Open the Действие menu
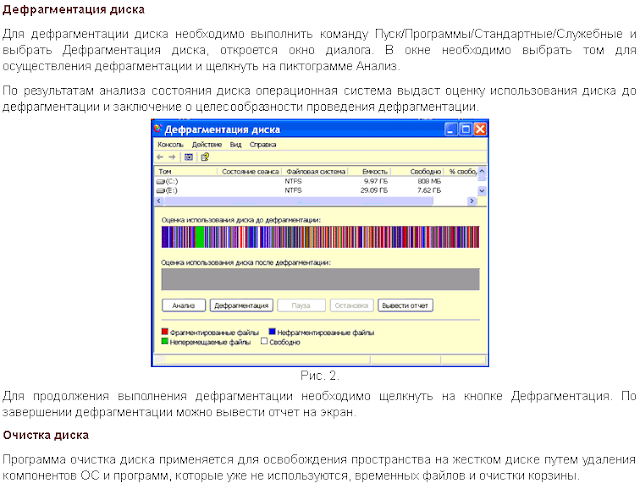 click(207, 144)
